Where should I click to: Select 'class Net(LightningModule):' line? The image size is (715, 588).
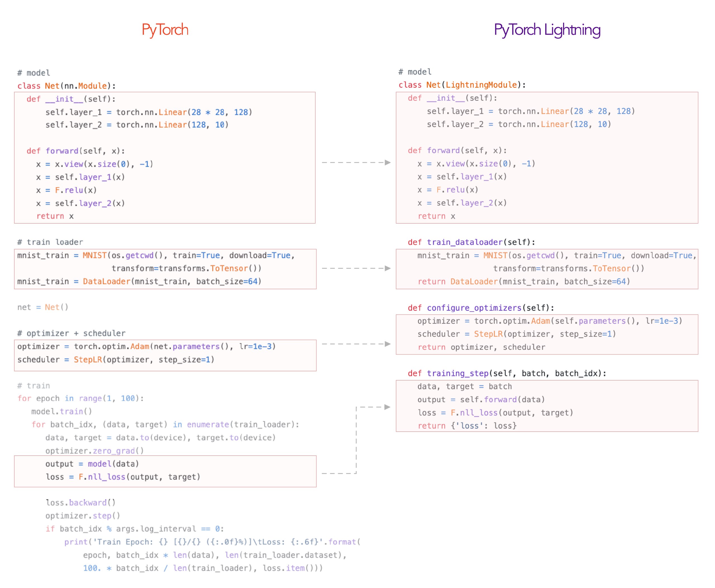pyautogui.click(x=462, y=85)
